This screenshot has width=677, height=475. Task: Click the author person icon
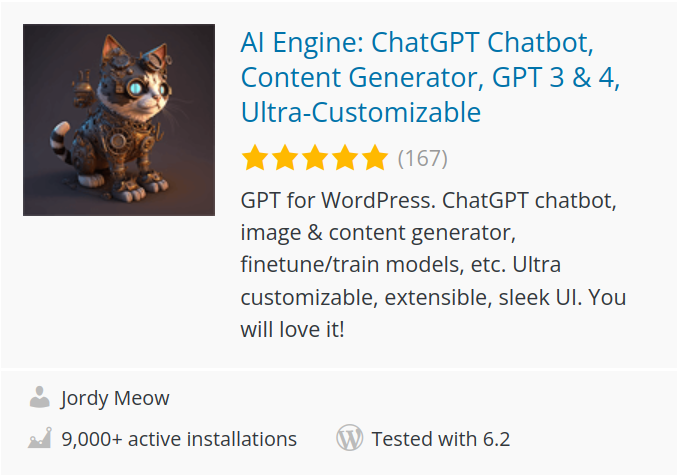pos(40,398)
